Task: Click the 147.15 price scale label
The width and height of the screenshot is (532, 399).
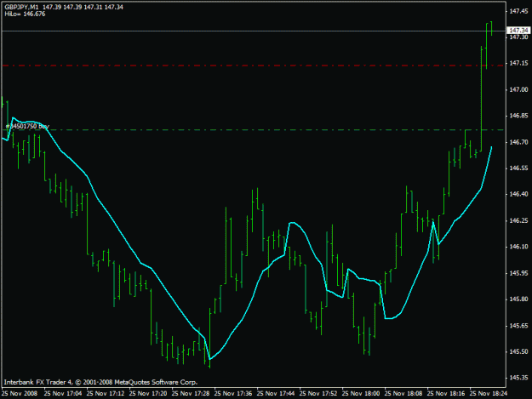Action: pos(518,63)
